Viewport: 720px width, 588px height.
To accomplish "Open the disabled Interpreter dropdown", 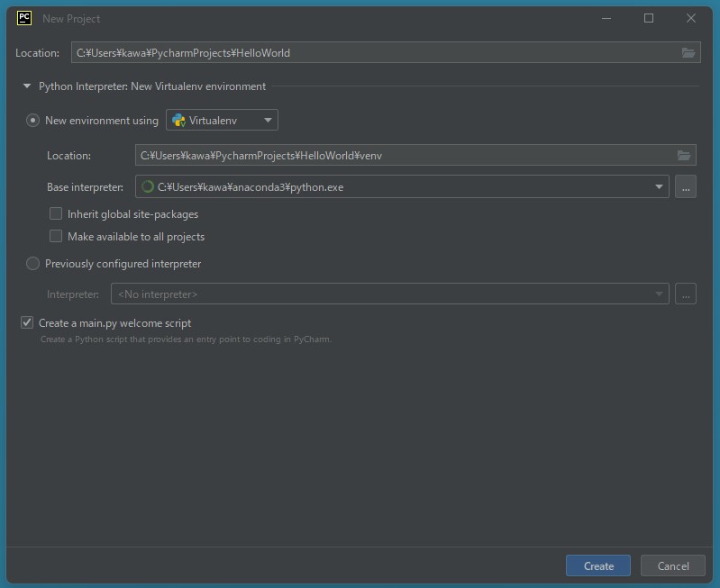I will (390, 294).
